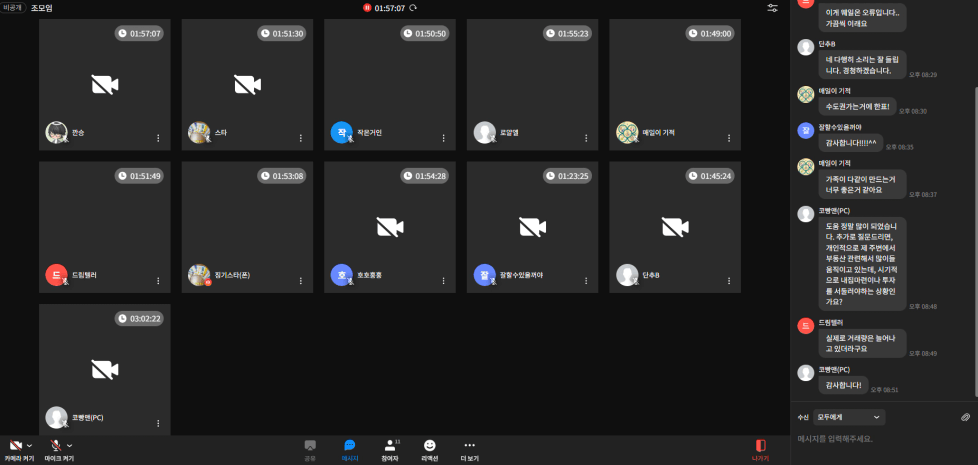Open the 참여자 participants panel
This screenshot has width=978, height=465.
click(390, 446)
